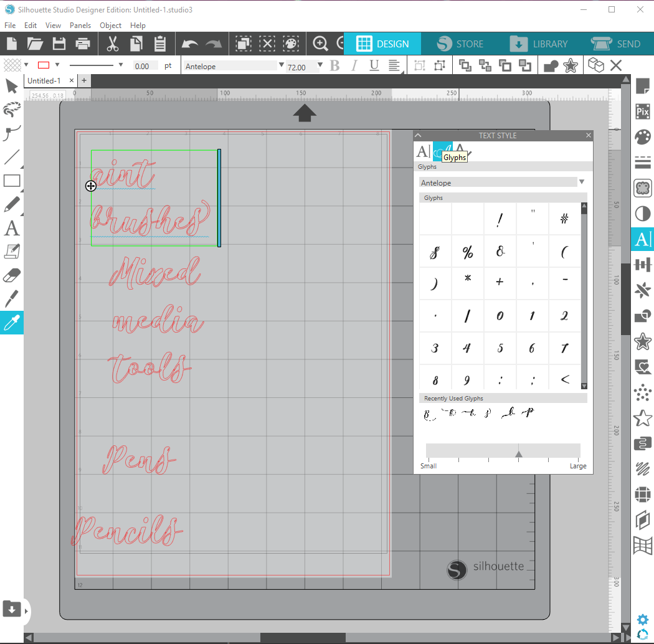
Task: Select the arrow selection tool
Action: tap(11, 86)
